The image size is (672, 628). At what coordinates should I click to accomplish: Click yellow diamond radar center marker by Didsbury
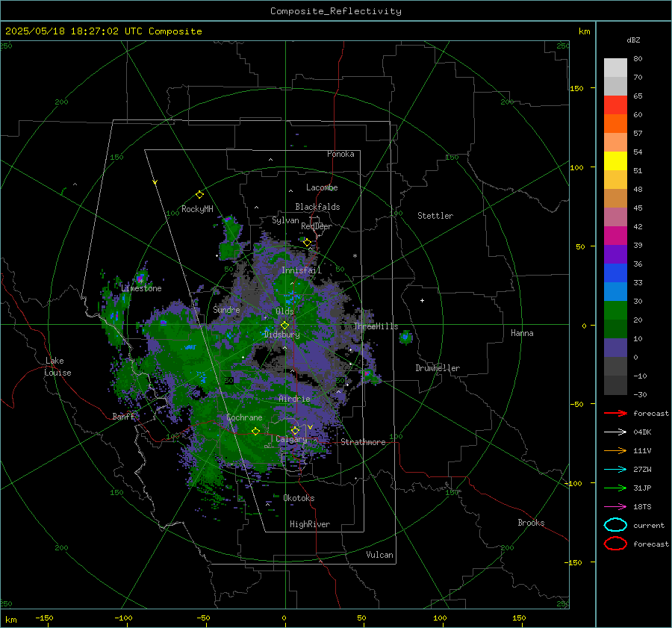click(284, 326)
